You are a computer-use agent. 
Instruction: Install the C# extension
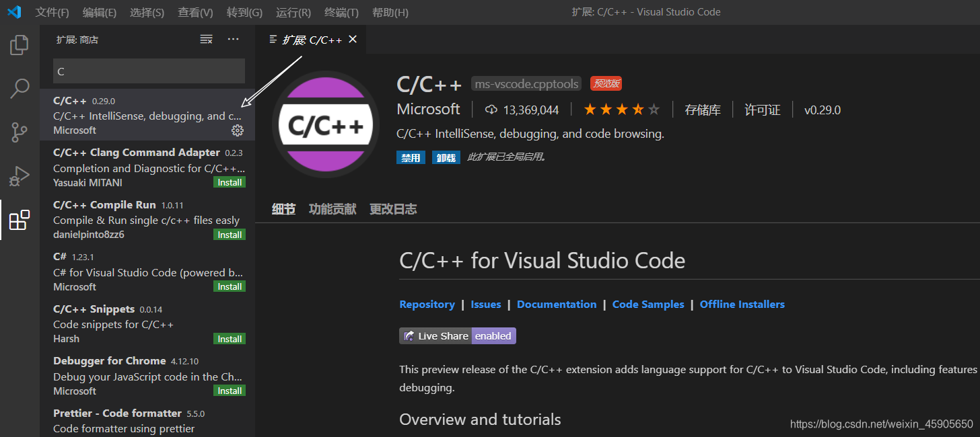coord(230,286)
